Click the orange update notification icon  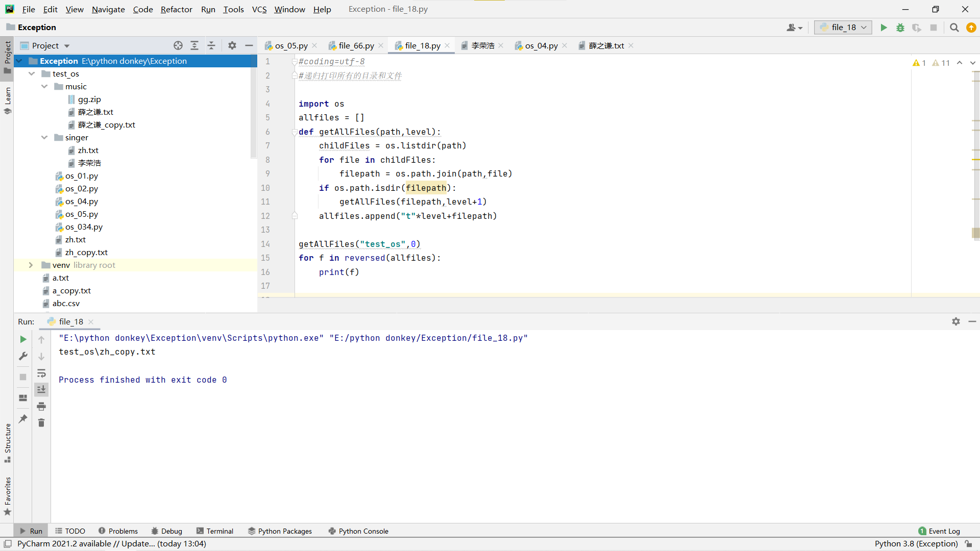pyautogui.click(x=971, y=28)
